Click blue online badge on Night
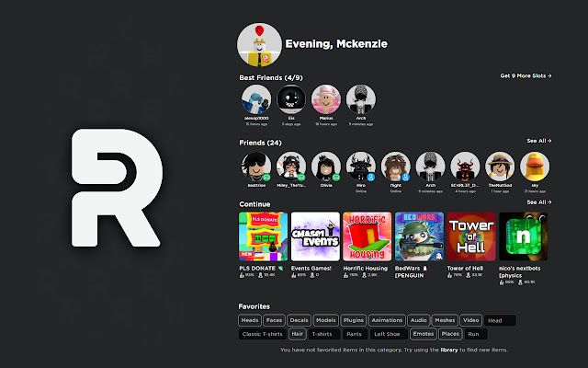Screen dimensions: 588x368 tap(406, 177)
